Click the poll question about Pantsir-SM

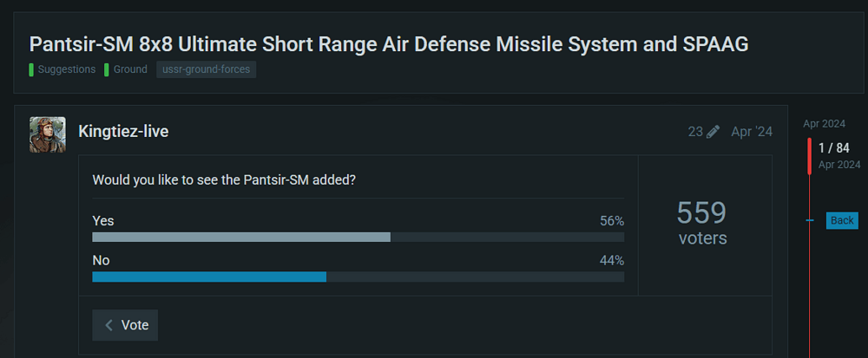pyautogui.click(x=224, y=180)
